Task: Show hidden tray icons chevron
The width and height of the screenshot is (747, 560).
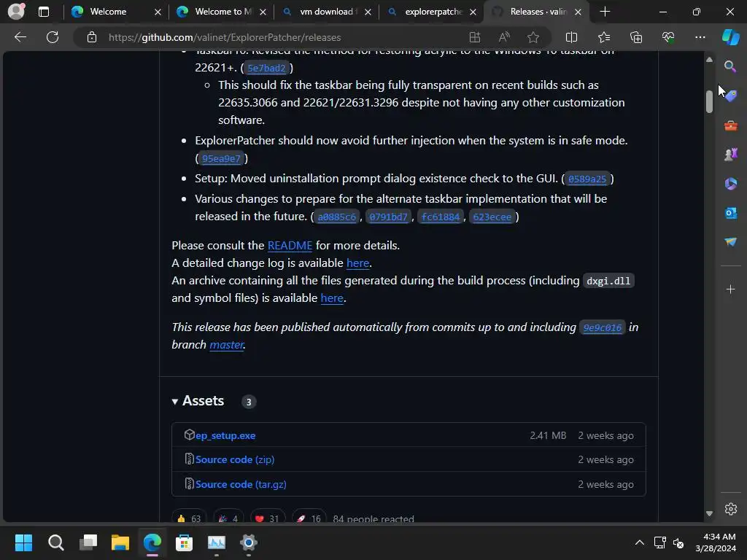Action: click(x=639, y=542)
